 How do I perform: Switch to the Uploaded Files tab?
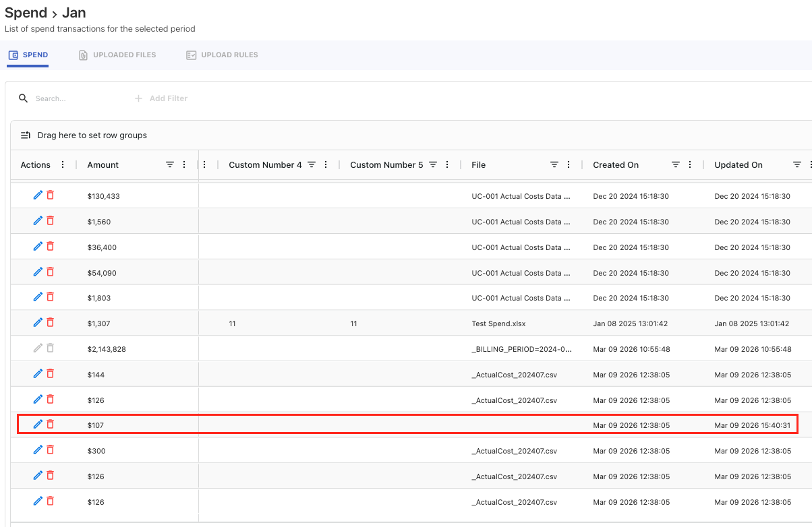pos(117,55)
